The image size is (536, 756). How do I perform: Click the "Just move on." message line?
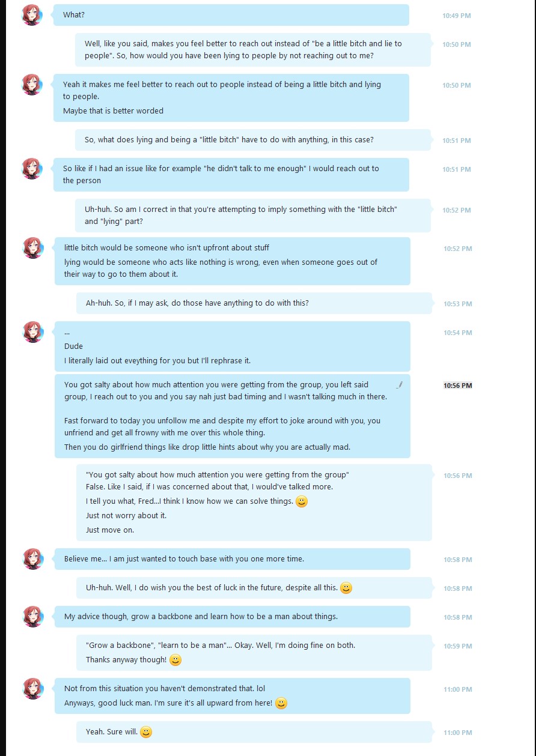[110, 530]
